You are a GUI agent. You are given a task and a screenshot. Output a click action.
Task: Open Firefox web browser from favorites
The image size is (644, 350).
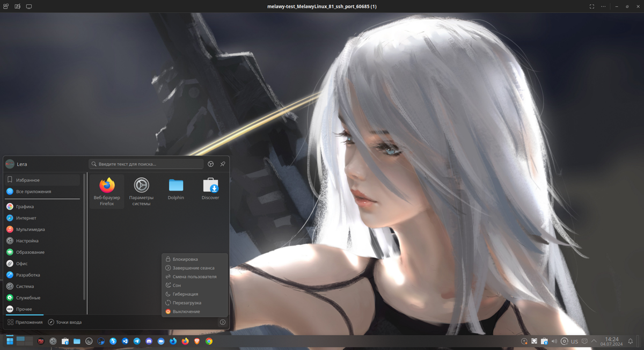(x=107, y=192)
